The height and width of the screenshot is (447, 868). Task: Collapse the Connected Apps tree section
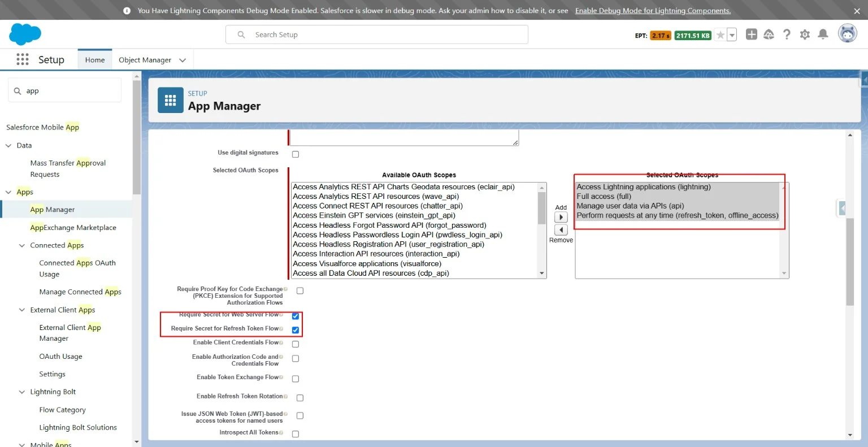(x=22, y=245)
